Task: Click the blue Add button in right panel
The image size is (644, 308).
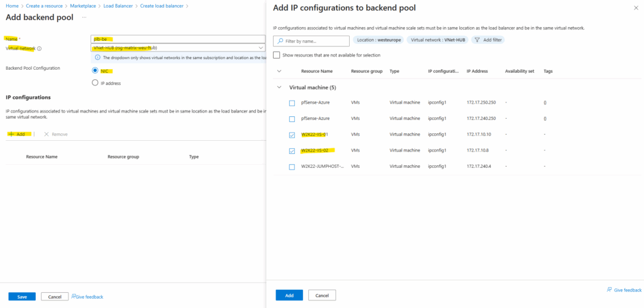Action: [289, 295]
